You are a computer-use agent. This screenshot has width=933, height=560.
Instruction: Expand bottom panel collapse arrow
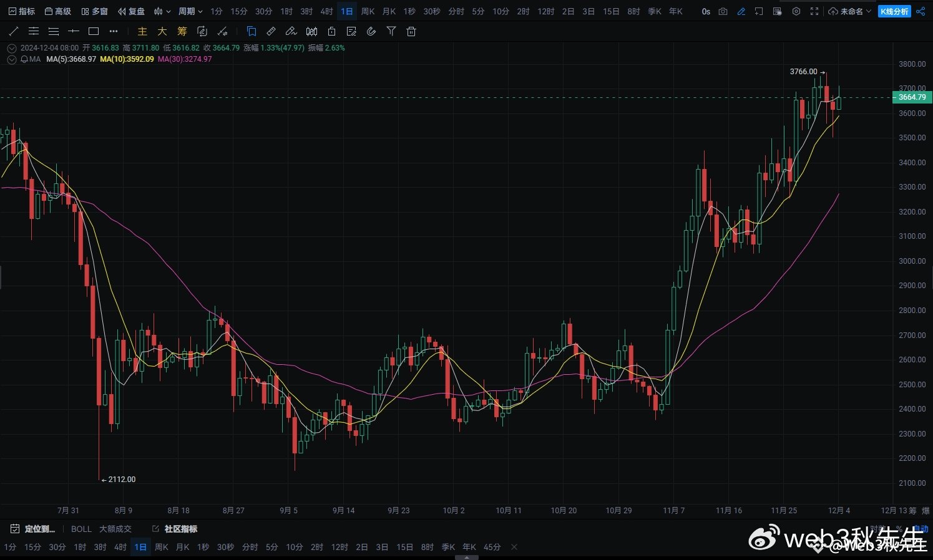pos(466,558)
